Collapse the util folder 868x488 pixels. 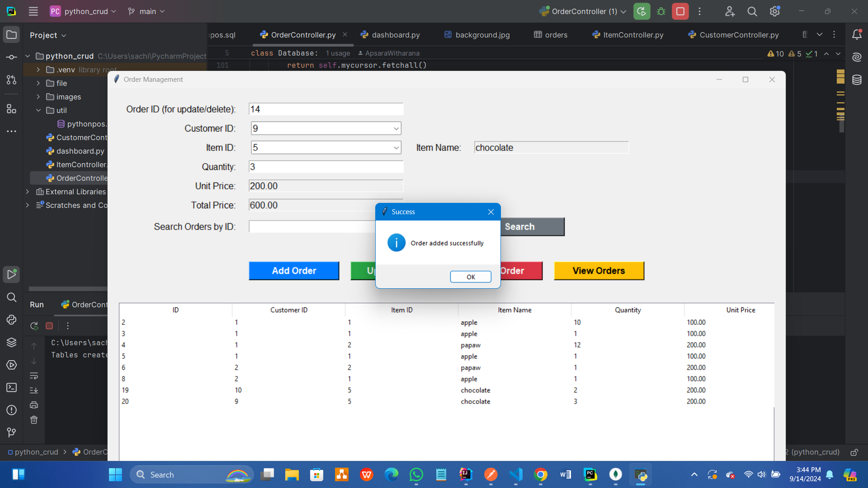click(38, 110)
